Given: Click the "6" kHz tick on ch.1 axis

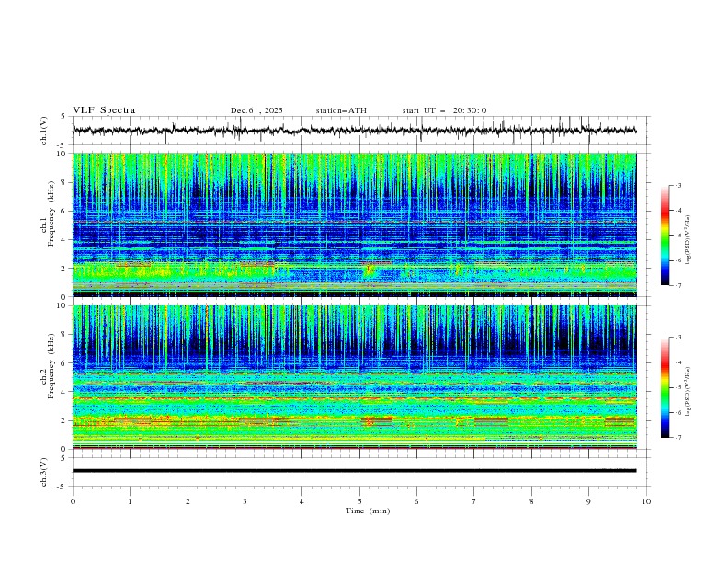Looking at the screenshot, I should (x=64, y=211).
